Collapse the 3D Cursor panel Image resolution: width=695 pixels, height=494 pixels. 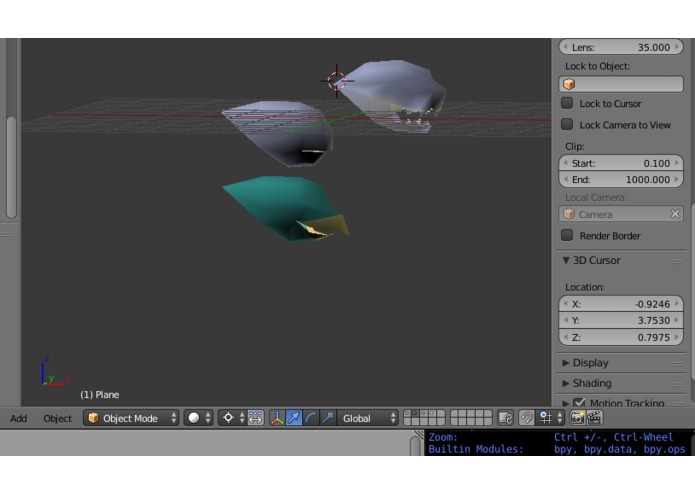pos(566,260)
